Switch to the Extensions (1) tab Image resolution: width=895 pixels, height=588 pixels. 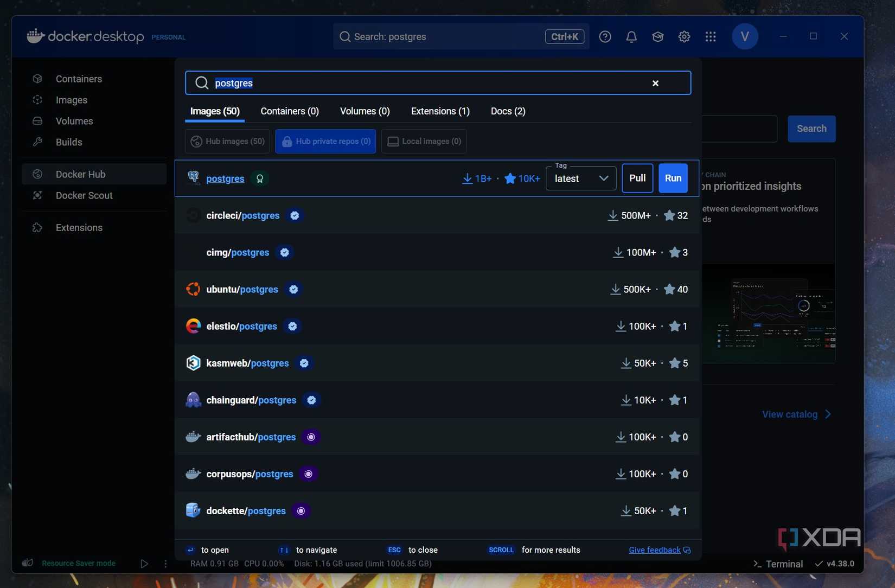click(x=440, y=111)
